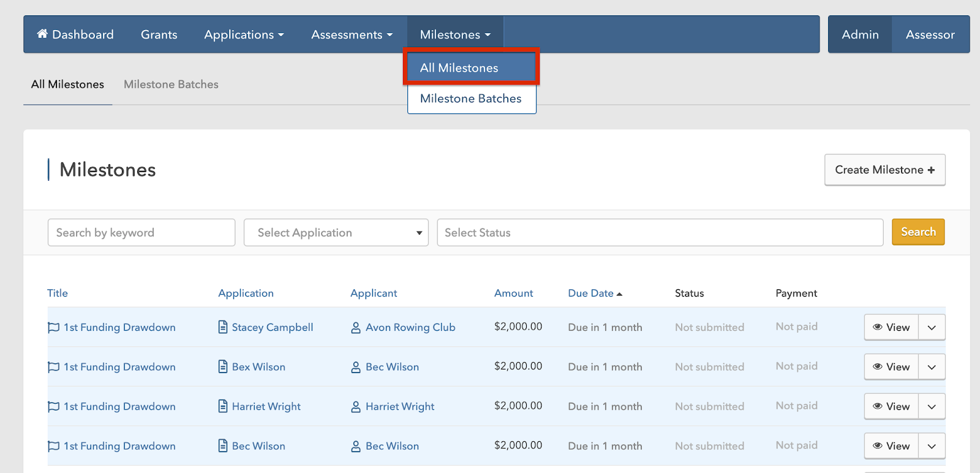The width and height of the screenshot is (980, 473).
Task: Switch to the Assessor role
Action: point(930,35)
